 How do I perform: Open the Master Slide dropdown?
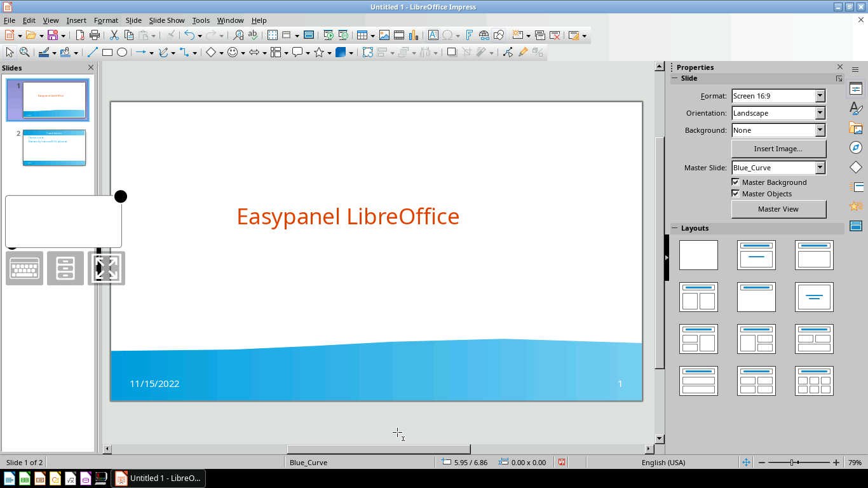(822, 167)
